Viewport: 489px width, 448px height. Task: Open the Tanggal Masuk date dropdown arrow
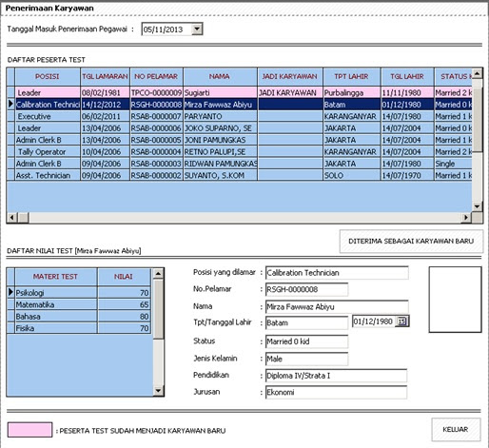point(197,29)
